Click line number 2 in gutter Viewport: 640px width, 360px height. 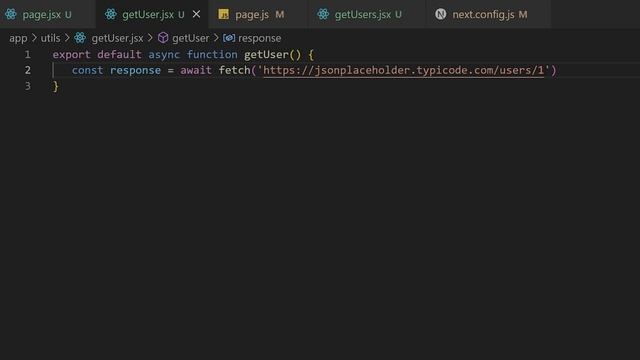27,70
